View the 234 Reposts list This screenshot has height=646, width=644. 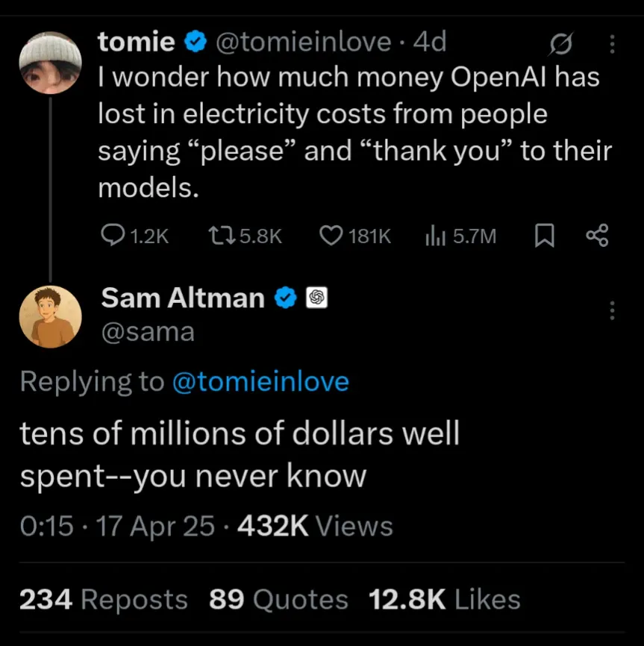[103, 599]
